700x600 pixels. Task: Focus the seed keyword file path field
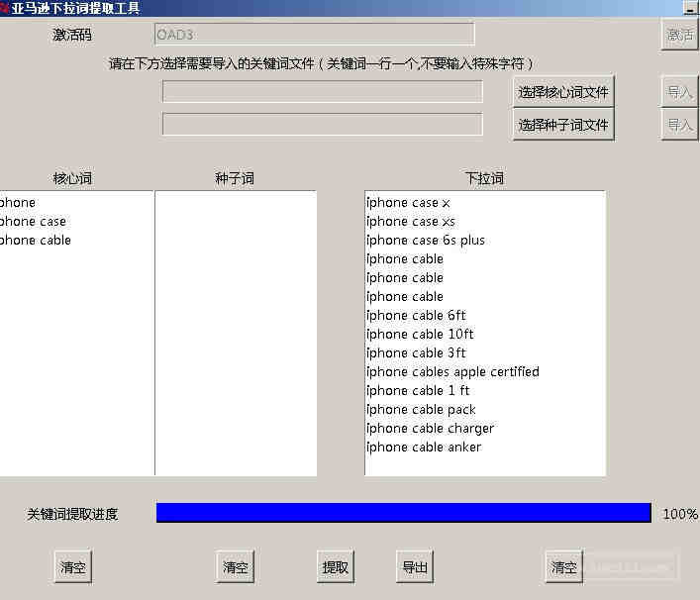[x=323, y=124]
